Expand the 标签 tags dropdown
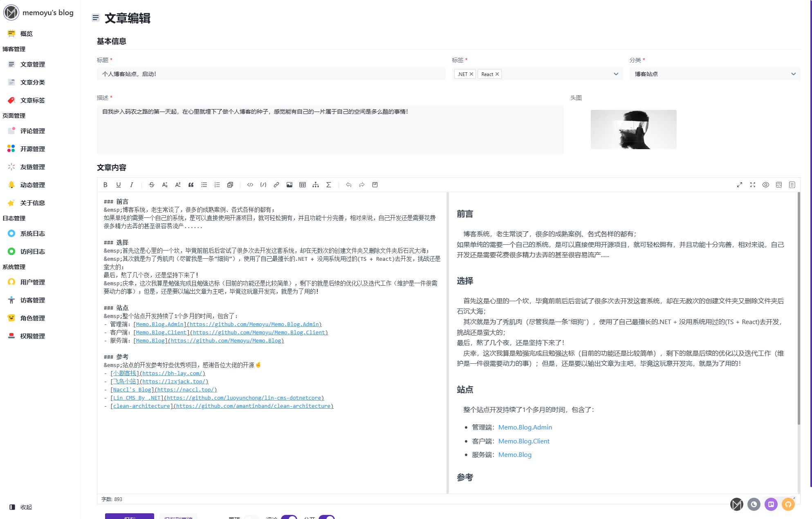Screen dimensions: 812x519 [x=616, y=74]
